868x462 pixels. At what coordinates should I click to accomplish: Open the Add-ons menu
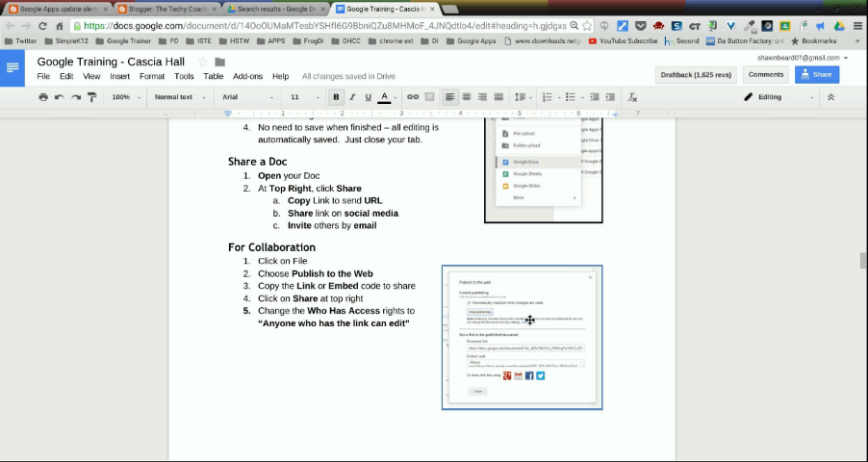coord(247,76)
